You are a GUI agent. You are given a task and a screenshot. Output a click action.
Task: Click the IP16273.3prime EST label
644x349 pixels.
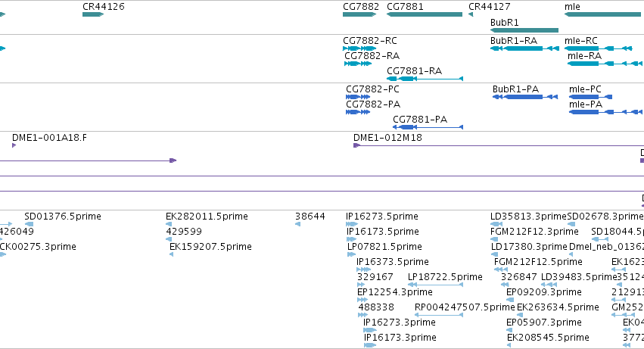click(x=400, y=323)
